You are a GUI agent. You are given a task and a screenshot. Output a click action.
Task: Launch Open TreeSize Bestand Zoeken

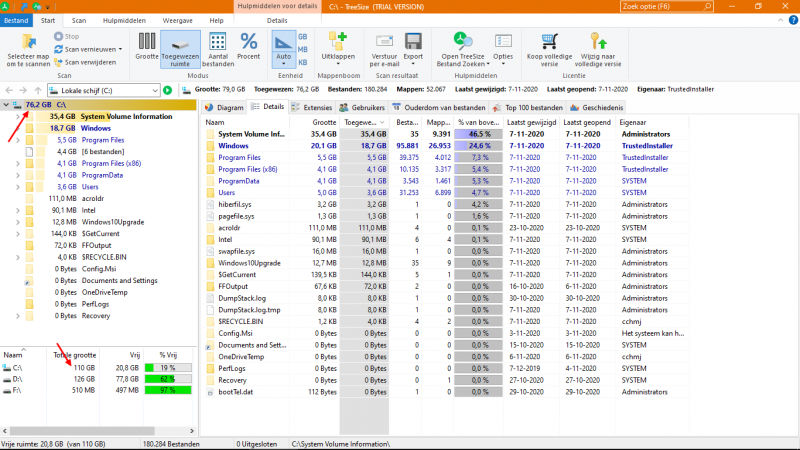tap(463, 49)
